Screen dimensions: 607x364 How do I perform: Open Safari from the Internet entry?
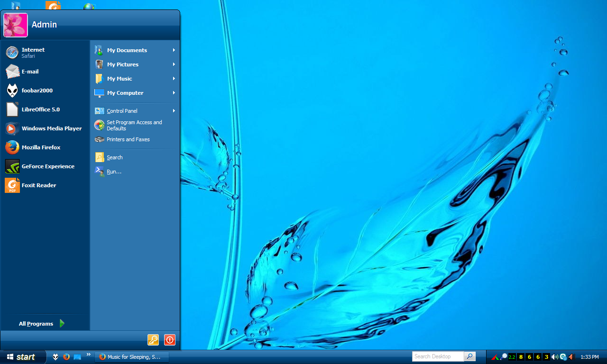point(33,53)
